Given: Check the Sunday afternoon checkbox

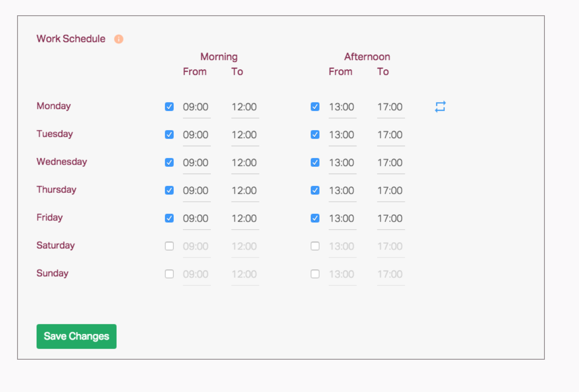Looking at the screenshot, I should point(315,274).
